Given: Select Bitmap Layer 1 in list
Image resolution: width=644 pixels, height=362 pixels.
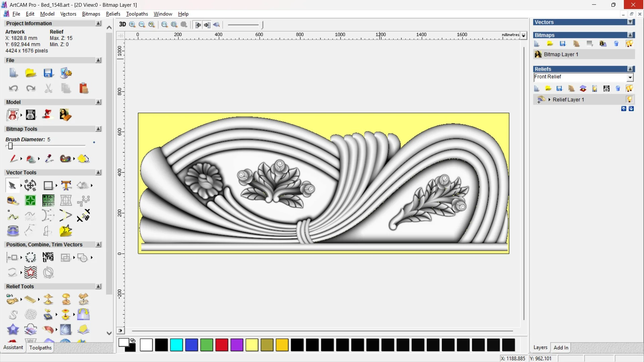Looking at the screenshot, I should pos(561,54).
